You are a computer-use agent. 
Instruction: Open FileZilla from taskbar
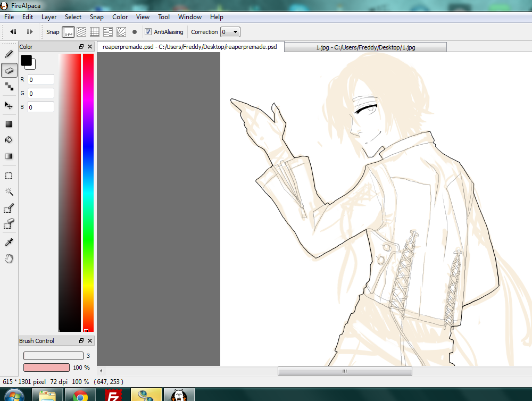[113, 396]
